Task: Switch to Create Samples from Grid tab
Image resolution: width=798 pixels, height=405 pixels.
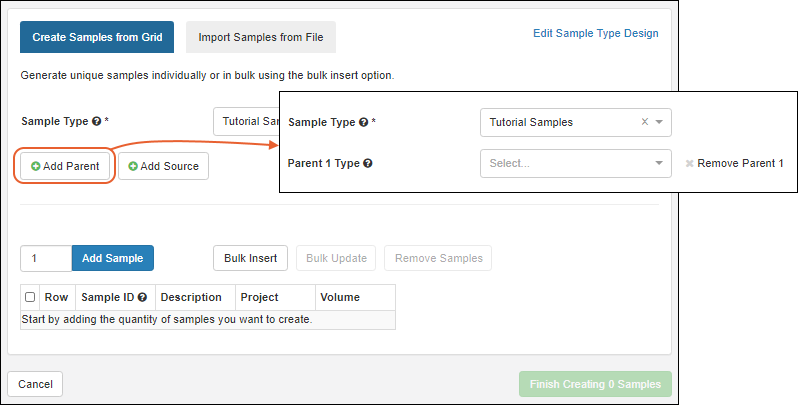Action: pos(97,37)
